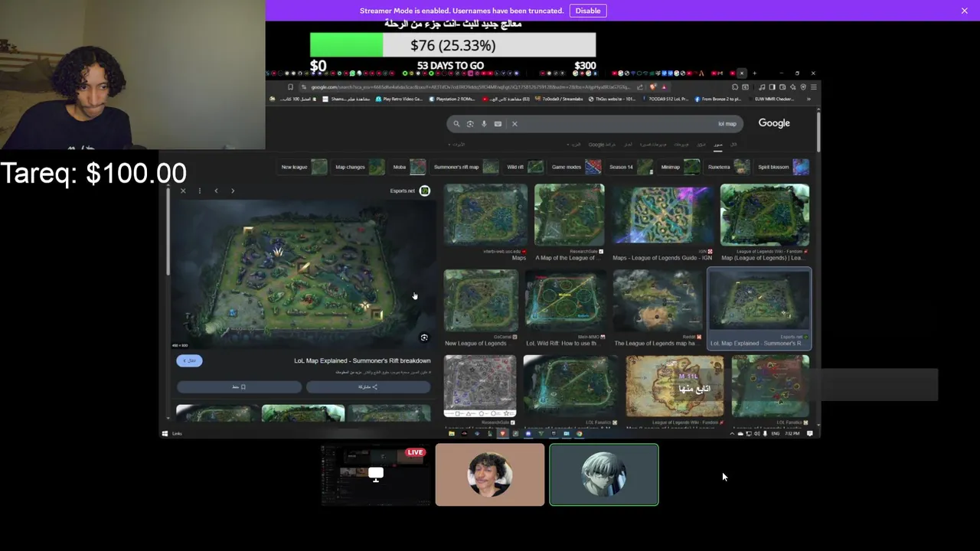Click the Share button in preview
The image size is (980, 551).
[x=368, y=386]
